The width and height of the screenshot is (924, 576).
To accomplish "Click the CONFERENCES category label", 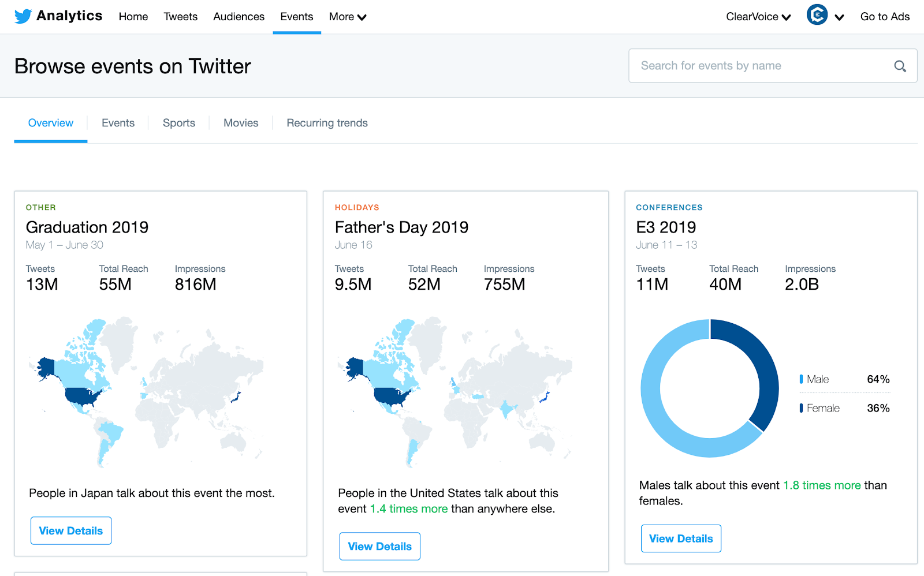I will 669,207.
